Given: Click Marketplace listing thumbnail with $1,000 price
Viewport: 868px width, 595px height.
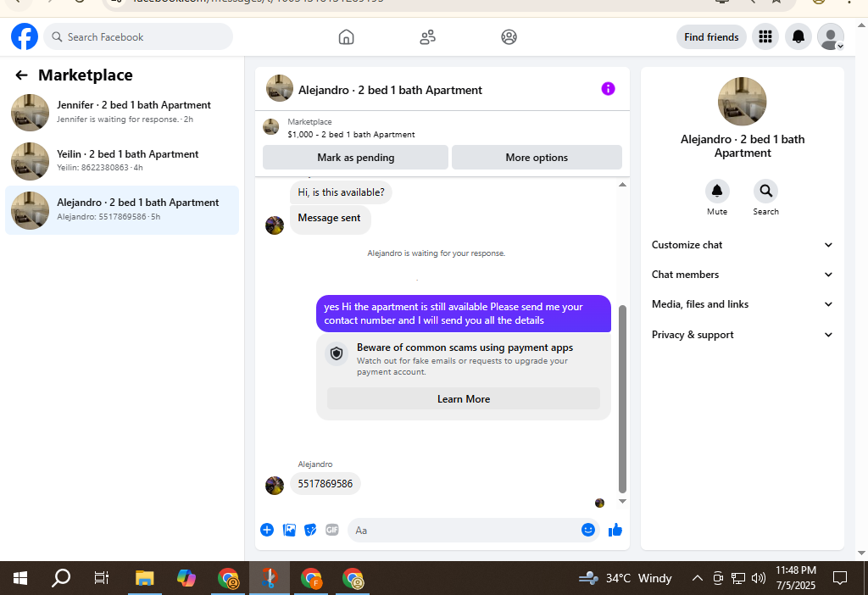Looking at the screenshot, I should [x=270, y=127].
